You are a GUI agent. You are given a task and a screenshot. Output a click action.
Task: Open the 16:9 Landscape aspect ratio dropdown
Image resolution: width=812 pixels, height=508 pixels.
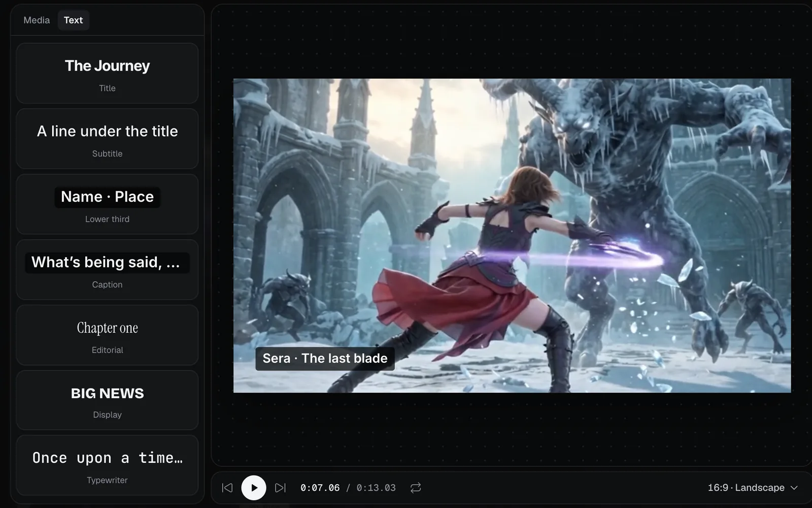pyautogui.click(x=753, y=488)
